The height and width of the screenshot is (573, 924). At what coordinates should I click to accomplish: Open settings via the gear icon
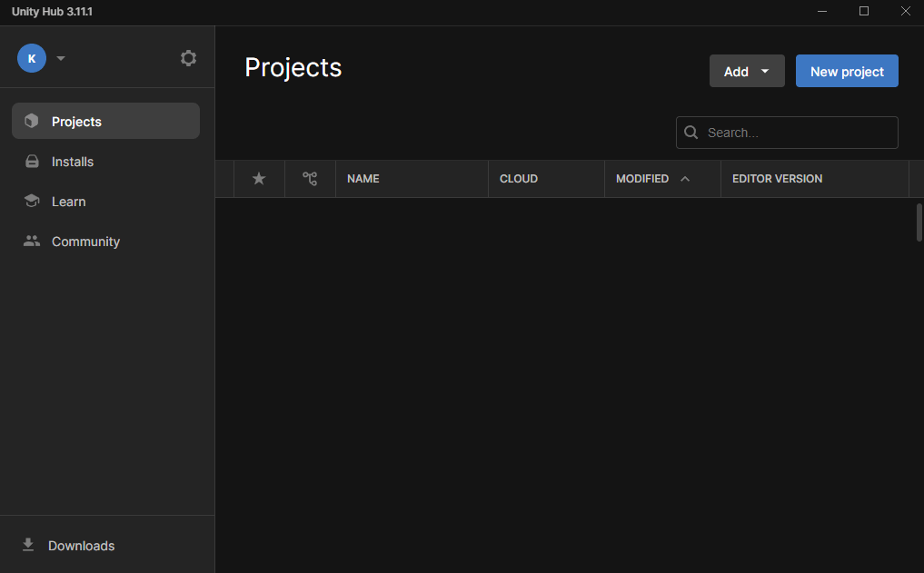[x=188, y=58]
